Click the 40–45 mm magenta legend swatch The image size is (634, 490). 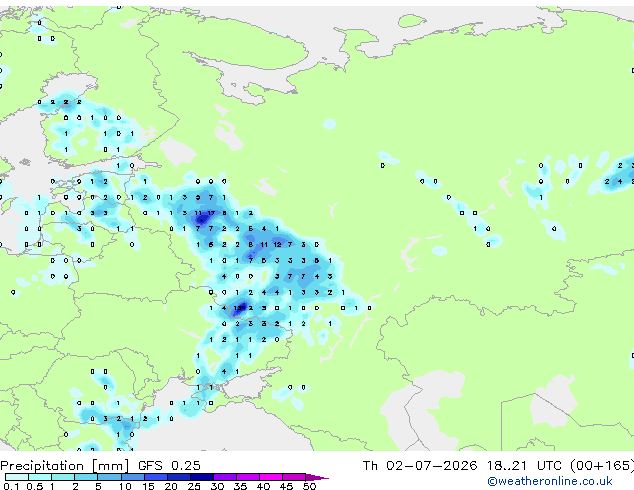[x=271, y=477]
